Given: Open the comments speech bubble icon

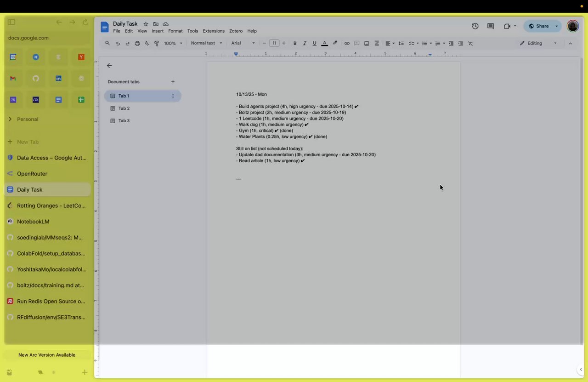Looking at the screenshot, I should tap(490, 26).
